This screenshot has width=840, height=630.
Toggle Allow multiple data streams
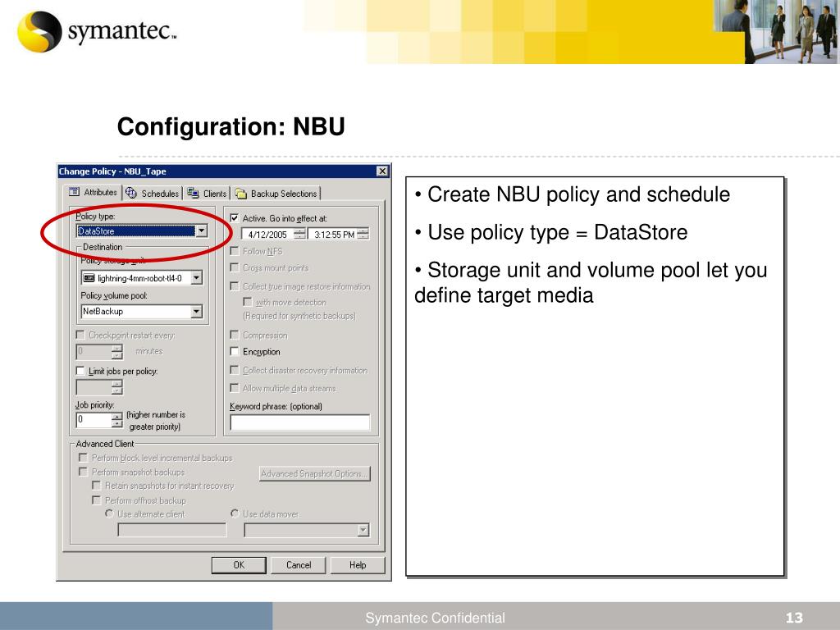point(234,388)
